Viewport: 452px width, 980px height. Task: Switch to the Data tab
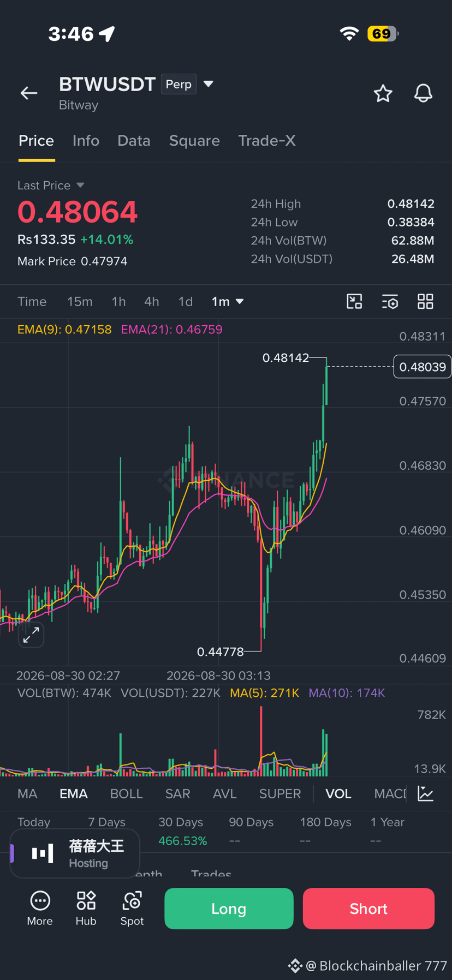point(134,141)
